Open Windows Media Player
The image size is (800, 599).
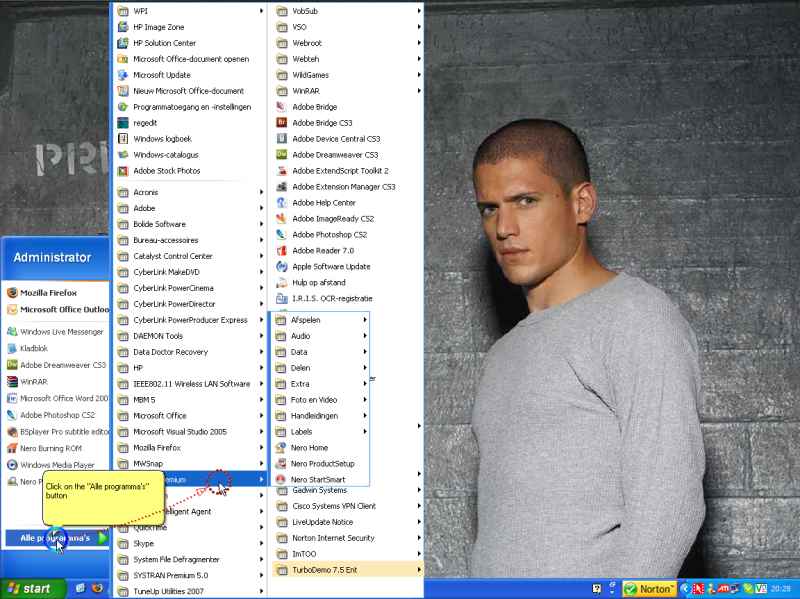(56, 465)
